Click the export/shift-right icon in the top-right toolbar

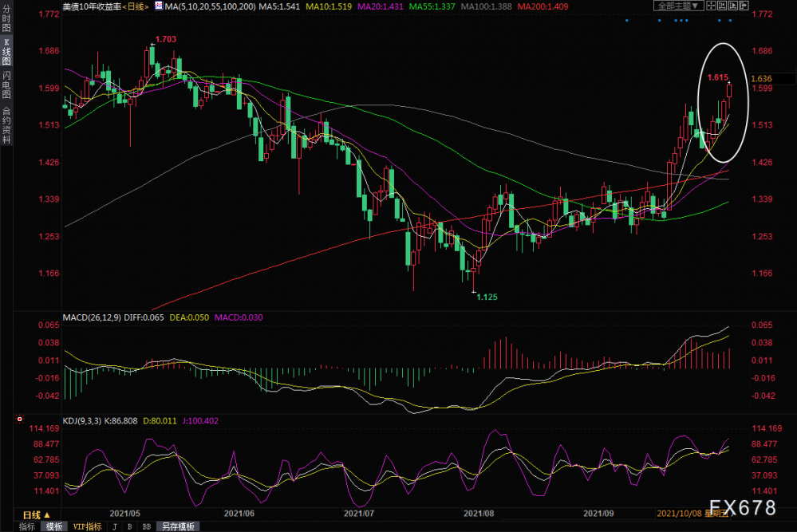coord(744,6)
